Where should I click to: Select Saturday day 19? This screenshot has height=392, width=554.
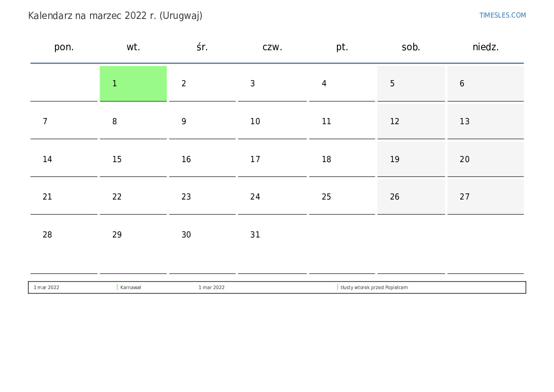coord(411,159)
